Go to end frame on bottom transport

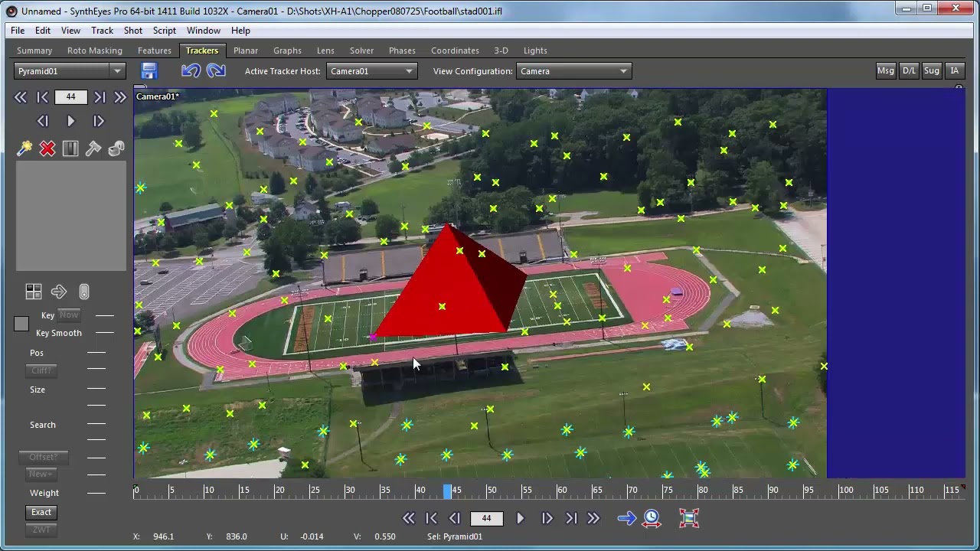(x=571, y=518)
